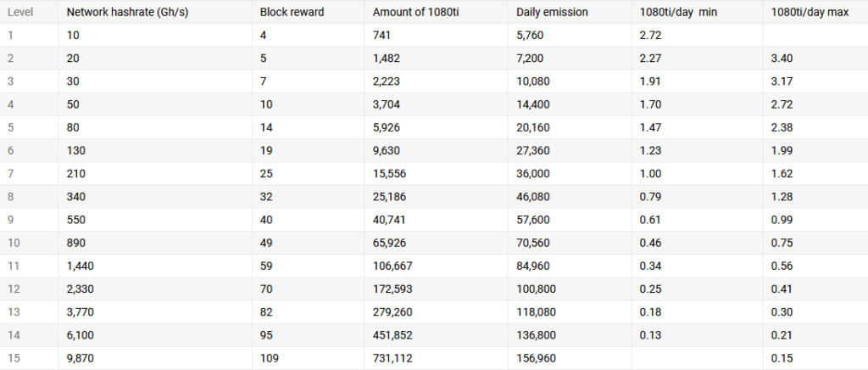Select the empty 1080ti/day min cell in level 15

tap(697, 358)
